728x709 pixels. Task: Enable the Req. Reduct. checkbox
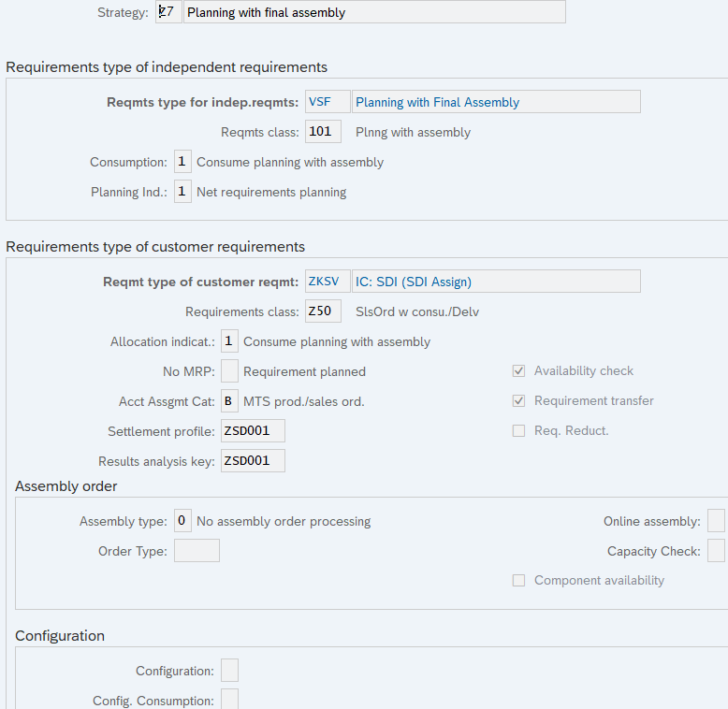click(x=518, y=431)
